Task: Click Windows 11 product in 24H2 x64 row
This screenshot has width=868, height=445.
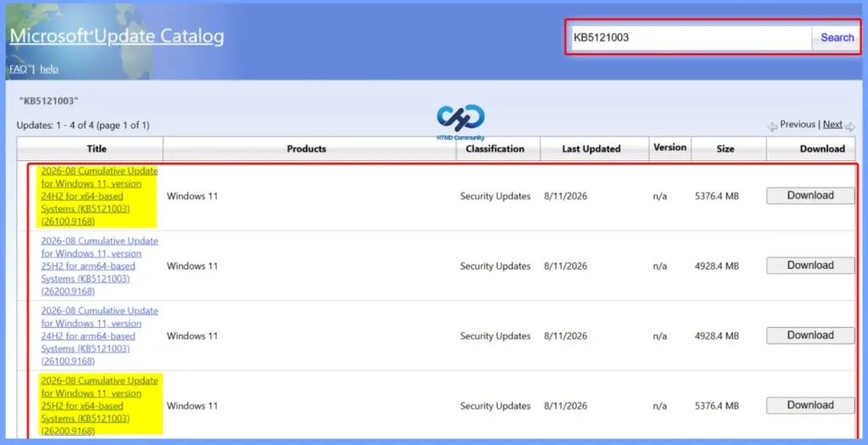Action: point(192,196)
